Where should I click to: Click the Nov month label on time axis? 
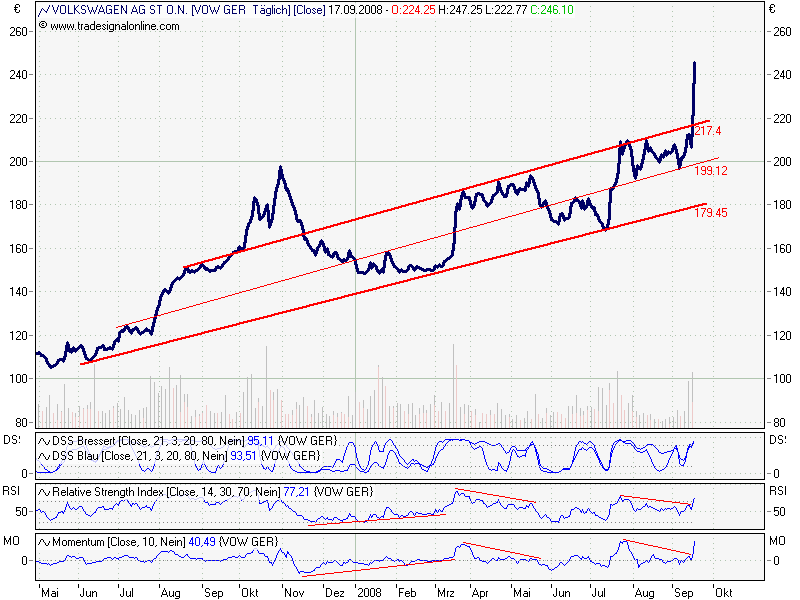tap(294, 592)
